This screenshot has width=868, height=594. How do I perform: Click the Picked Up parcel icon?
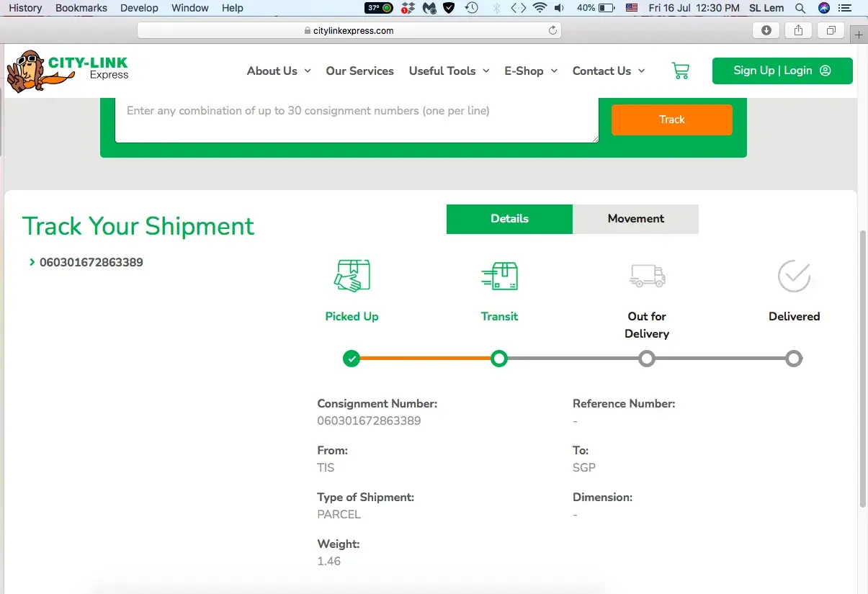tap(352, 276)
